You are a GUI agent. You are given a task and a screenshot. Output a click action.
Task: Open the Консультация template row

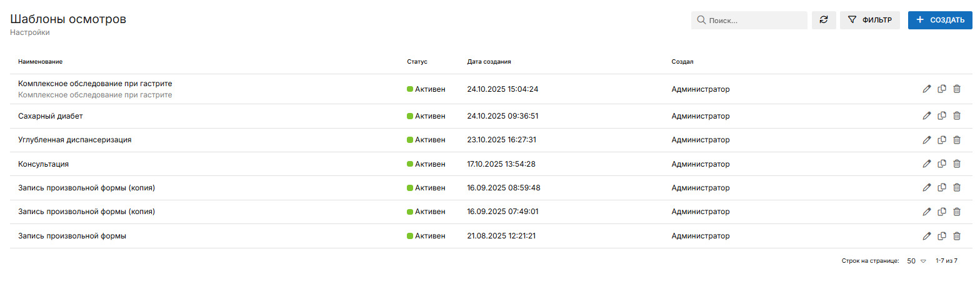pos(44,164)
